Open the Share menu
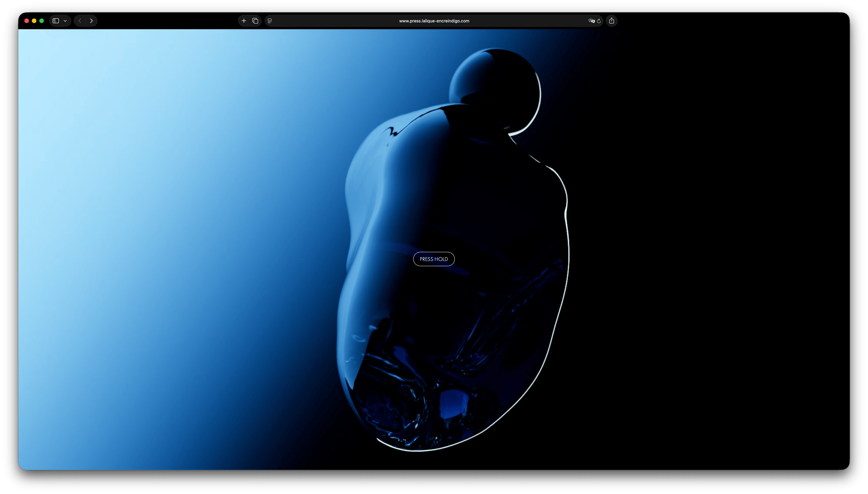 pos(611,21)
